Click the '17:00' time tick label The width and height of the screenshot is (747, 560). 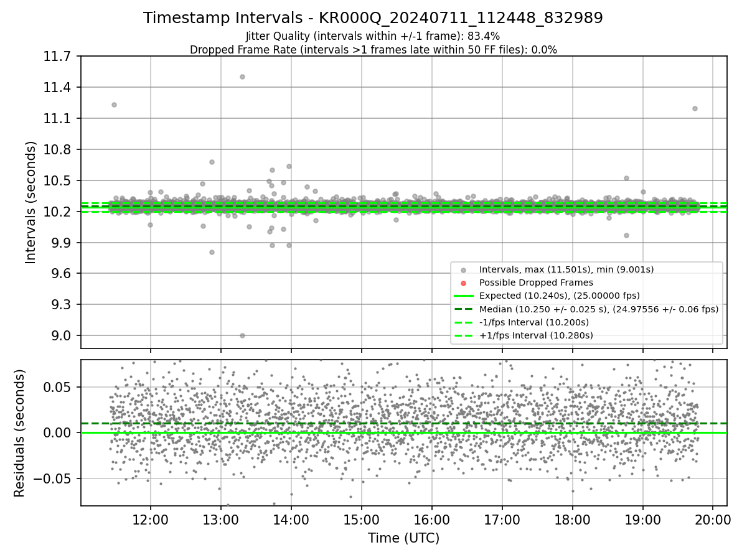(502, 518)
